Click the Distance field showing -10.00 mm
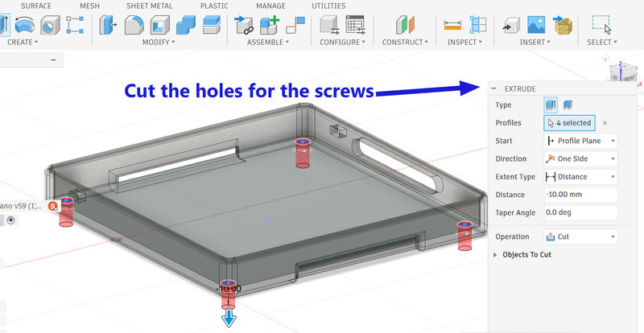Viewport: 644px width, 333px height. point(580,195)
